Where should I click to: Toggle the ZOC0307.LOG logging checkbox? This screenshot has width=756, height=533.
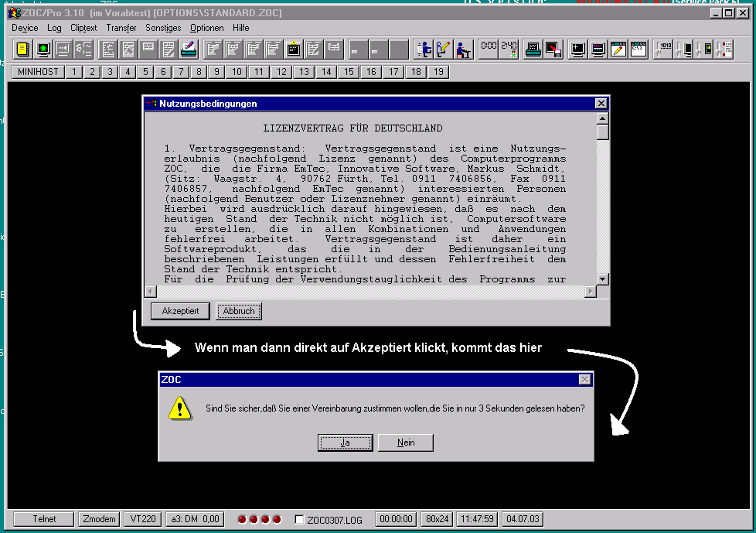tap(299, 520)
